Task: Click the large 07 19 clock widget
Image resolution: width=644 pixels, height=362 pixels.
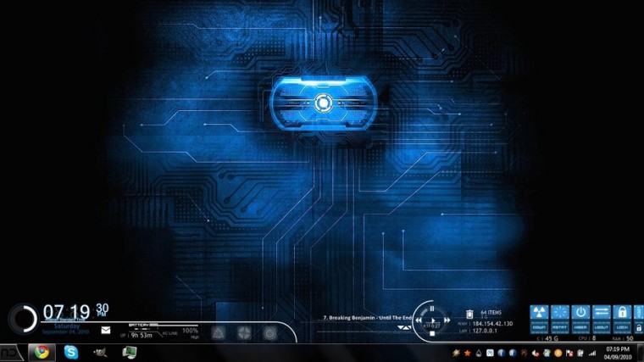Action: (x=67, y=312)
